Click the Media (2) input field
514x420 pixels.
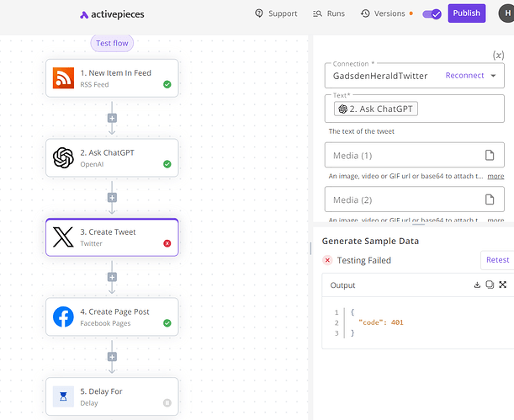coord(415,199)
